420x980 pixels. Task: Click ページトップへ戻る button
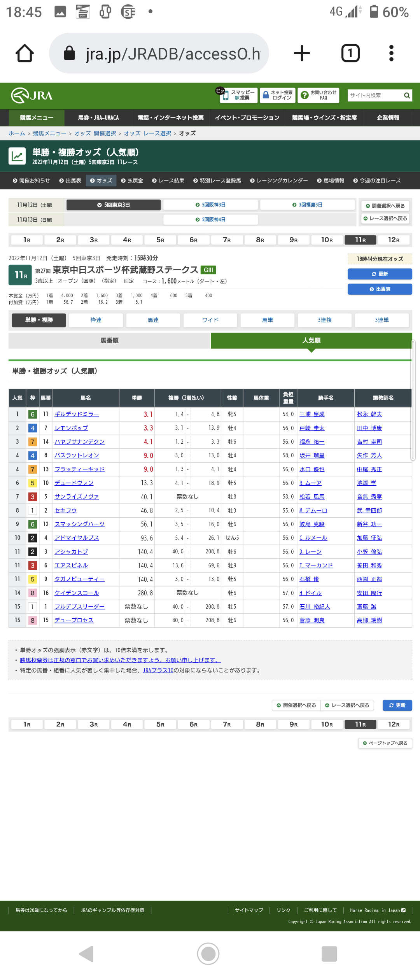click(385, 743)
